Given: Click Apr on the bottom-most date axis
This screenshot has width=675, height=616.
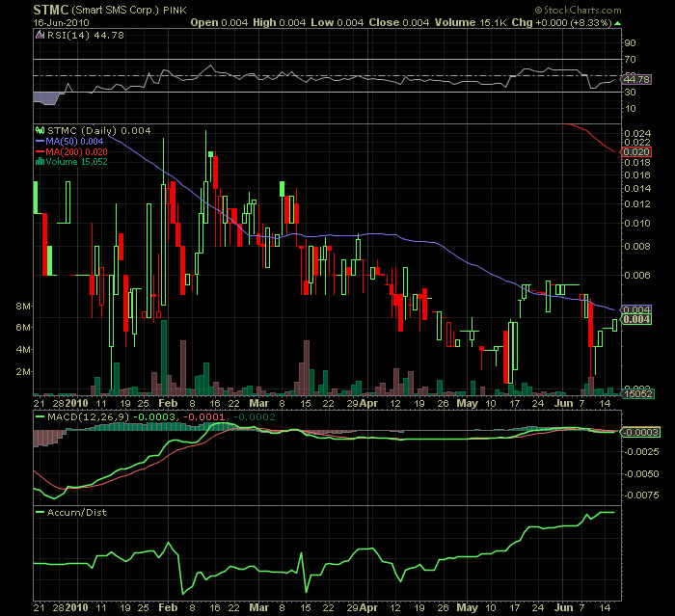Looking at the screenshot, I should [368, 608].
